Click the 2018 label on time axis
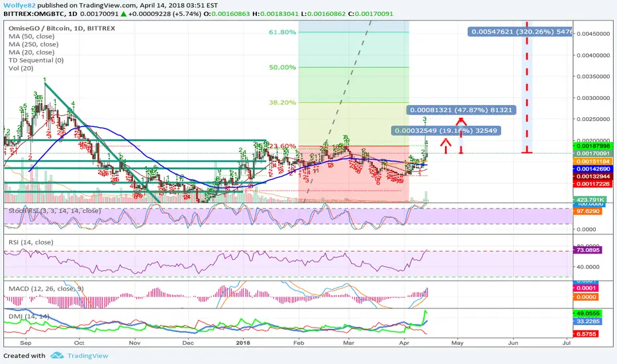This screenshot has width=617, height=364. [243, 343]
